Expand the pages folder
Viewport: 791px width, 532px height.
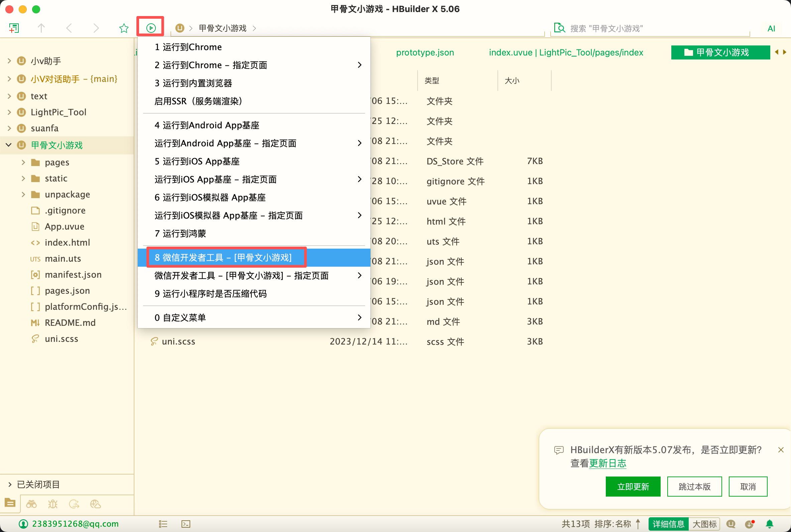(23, 162)
